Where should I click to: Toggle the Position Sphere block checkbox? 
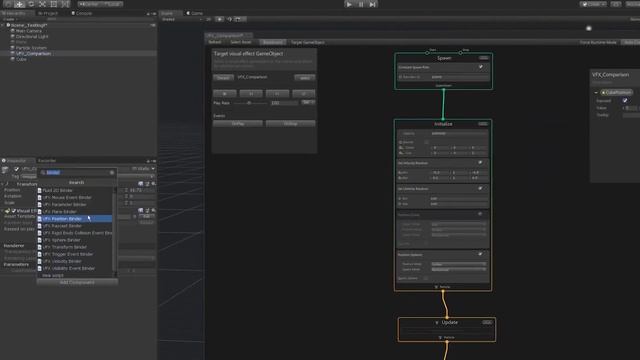click(x=480, y=254)
